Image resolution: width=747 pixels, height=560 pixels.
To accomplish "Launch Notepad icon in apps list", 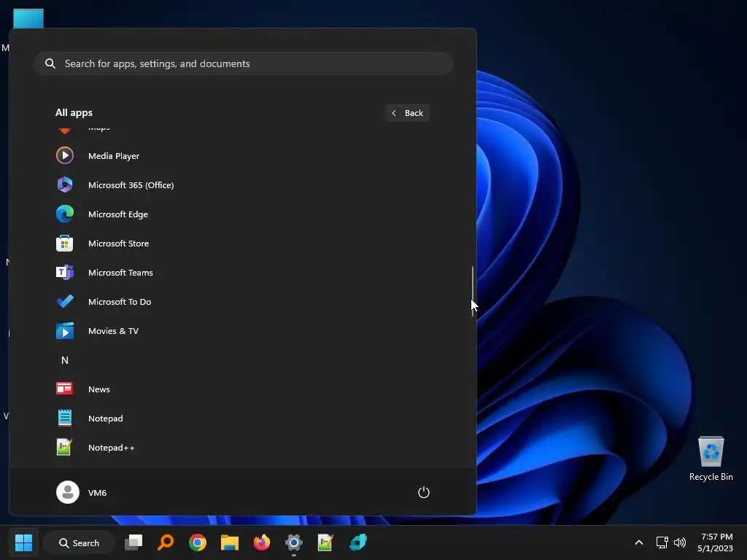I will (x=65, y=418).
